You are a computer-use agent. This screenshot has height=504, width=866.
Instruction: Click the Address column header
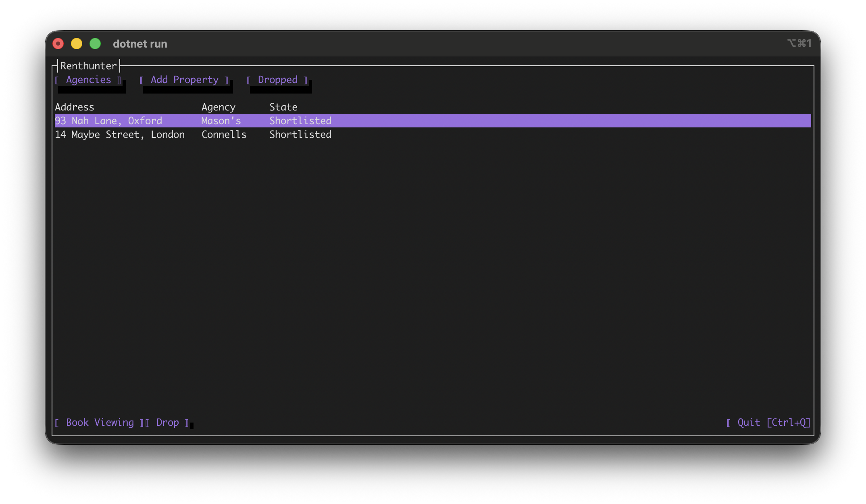click(75, 107)
